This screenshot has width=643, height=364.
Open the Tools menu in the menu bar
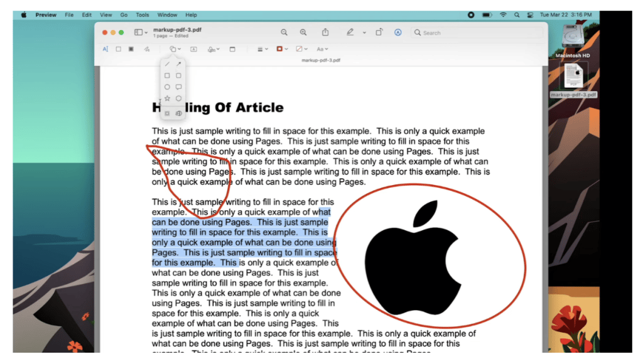coord(142,14)
